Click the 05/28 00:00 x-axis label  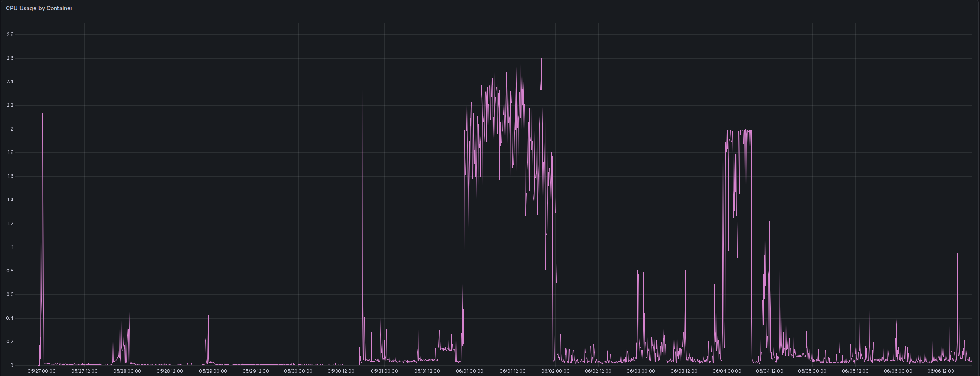click(127, 371)
